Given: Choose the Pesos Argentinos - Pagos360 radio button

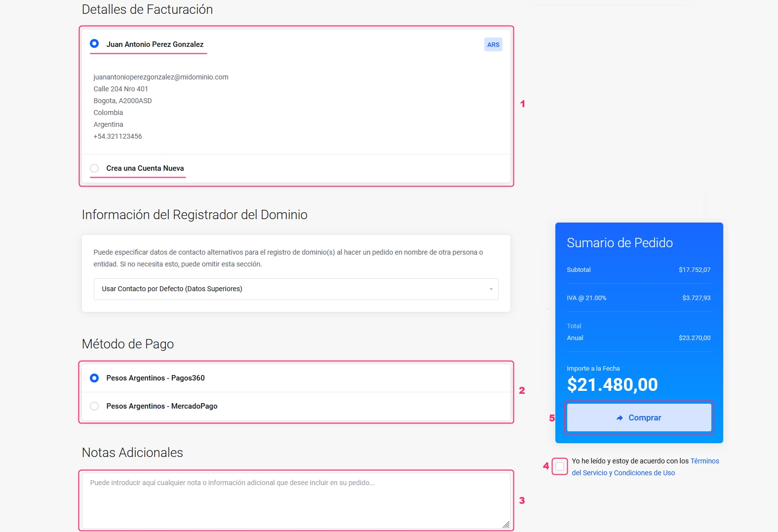Looking at the screenshot, I should click(x=94, y=378).
